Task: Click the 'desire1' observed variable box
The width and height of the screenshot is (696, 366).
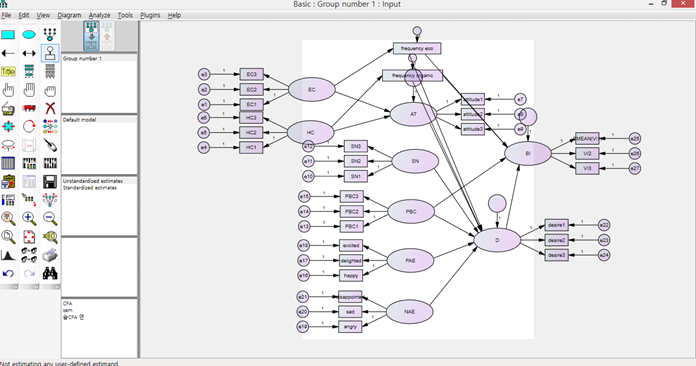Action: tap(556, 225)
